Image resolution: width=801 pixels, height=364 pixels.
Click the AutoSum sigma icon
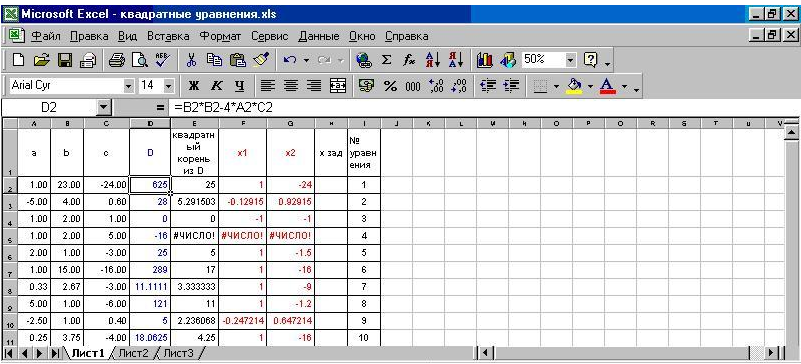tap(387, 60)
